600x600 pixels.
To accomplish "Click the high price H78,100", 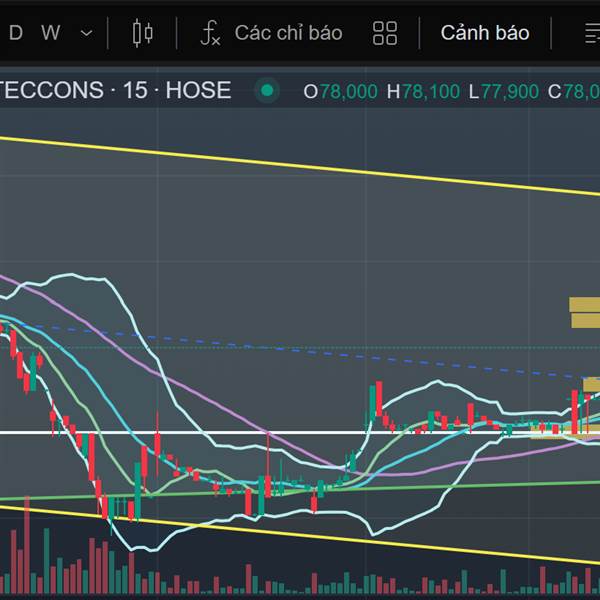I will pos(423,92).
